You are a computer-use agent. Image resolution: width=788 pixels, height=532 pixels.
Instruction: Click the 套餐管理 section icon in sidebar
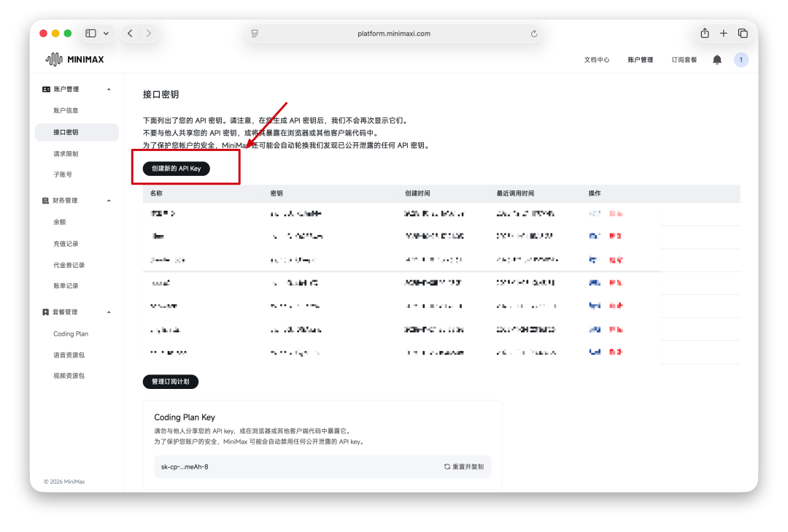coord(44,312)
